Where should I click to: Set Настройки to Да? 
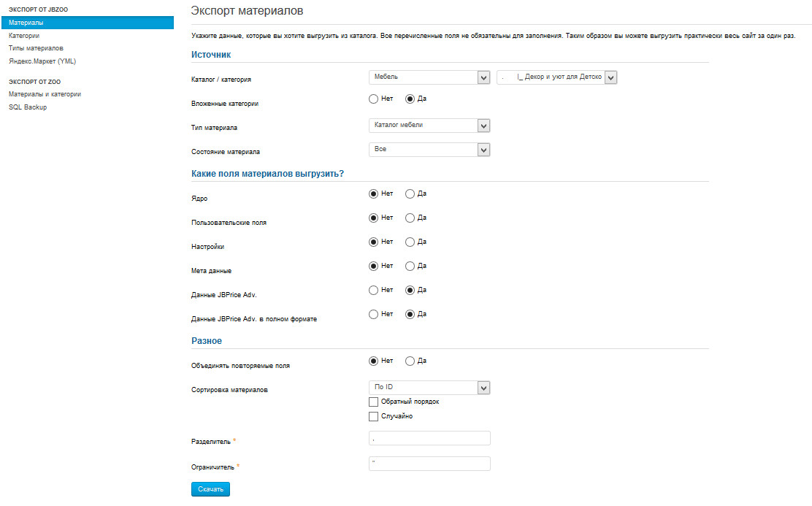pyautogui.click(x=410, y=242)
